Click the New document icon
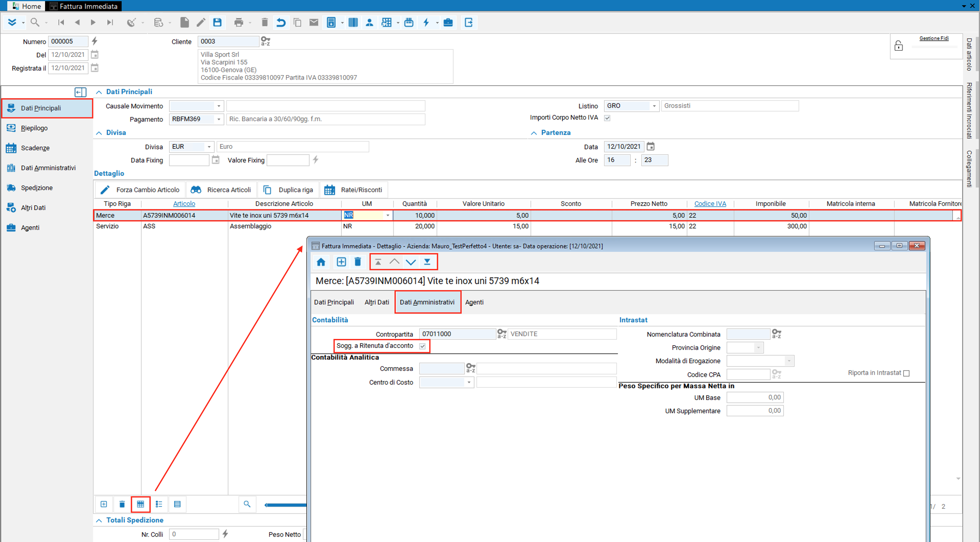Screen dimensions: 980x542 click(185, 22)
